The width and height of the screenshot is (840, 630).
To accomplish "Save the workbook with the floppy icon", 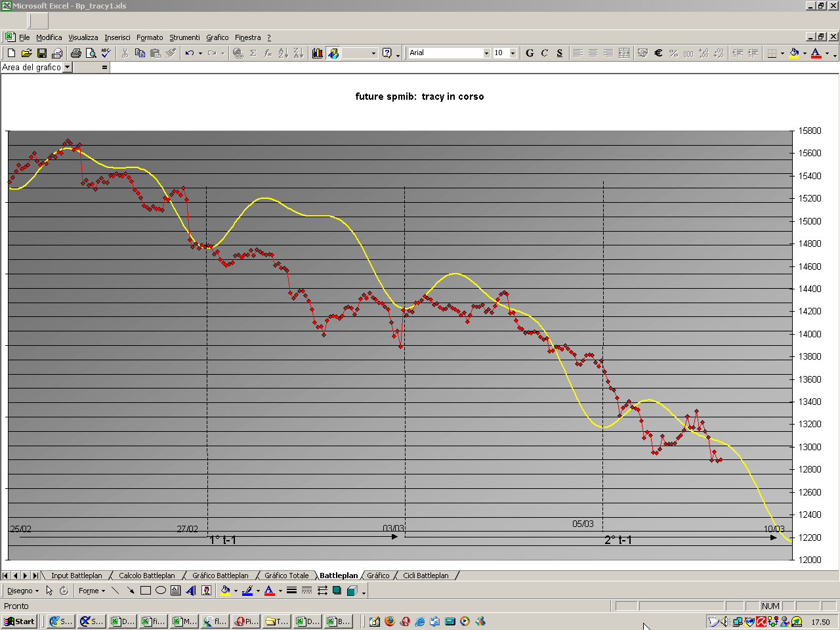I will click(41, 53).
